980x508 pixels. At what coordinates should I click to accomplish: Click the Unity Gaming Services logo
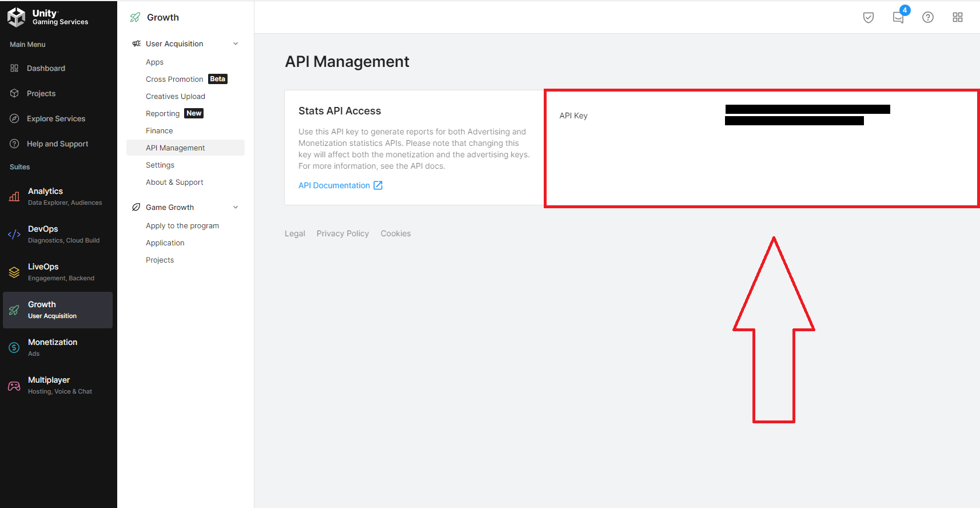[48, 17]
